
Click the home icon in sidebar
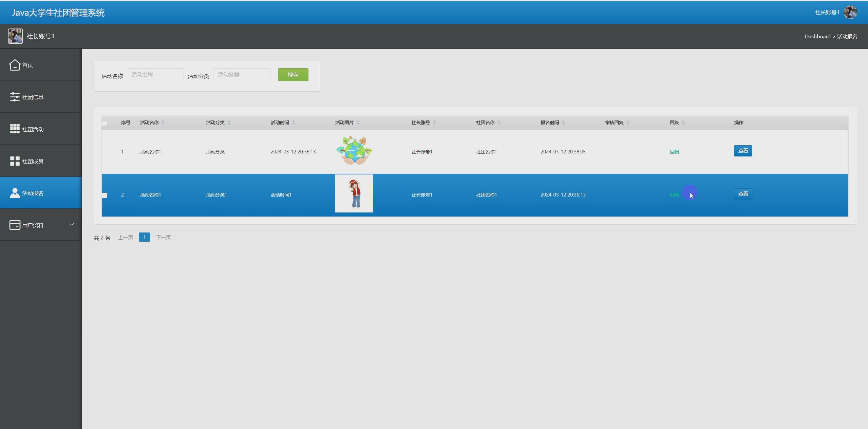tap(15, 65)
